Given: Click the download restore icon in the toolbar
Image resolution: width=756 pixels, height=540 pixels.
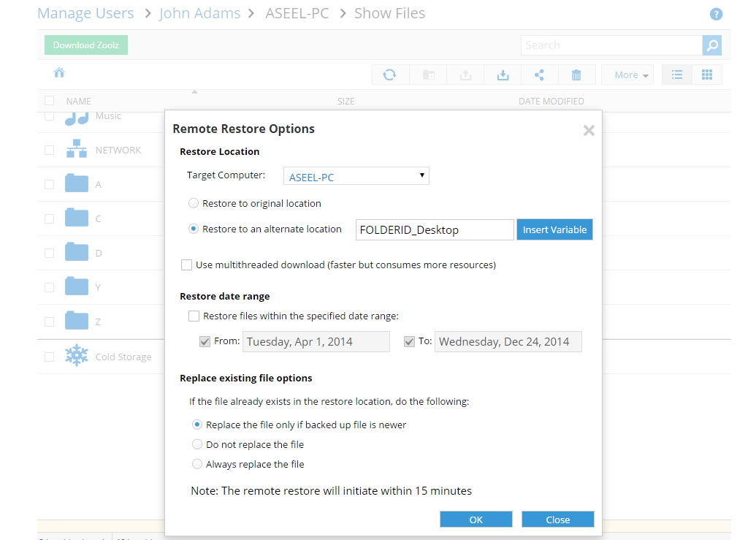Looking at the screenshot, I should point(503,75).
